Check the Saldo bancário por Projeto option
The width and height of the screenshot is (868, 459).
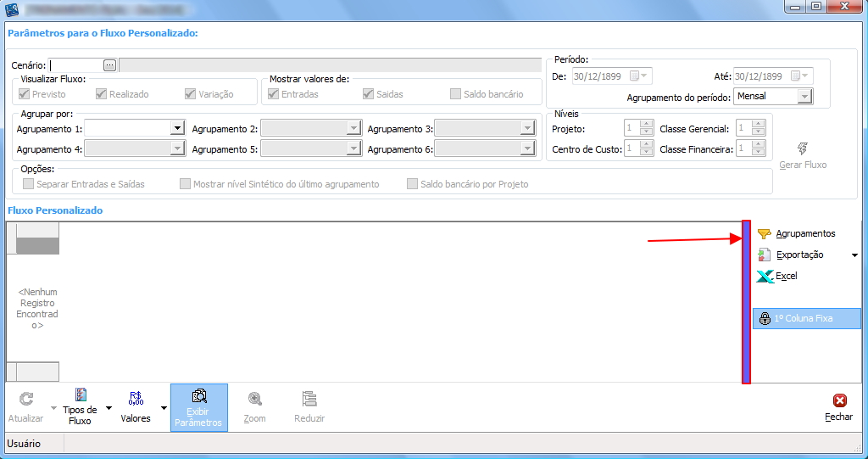pyautogui.click(x=413, y=184)
